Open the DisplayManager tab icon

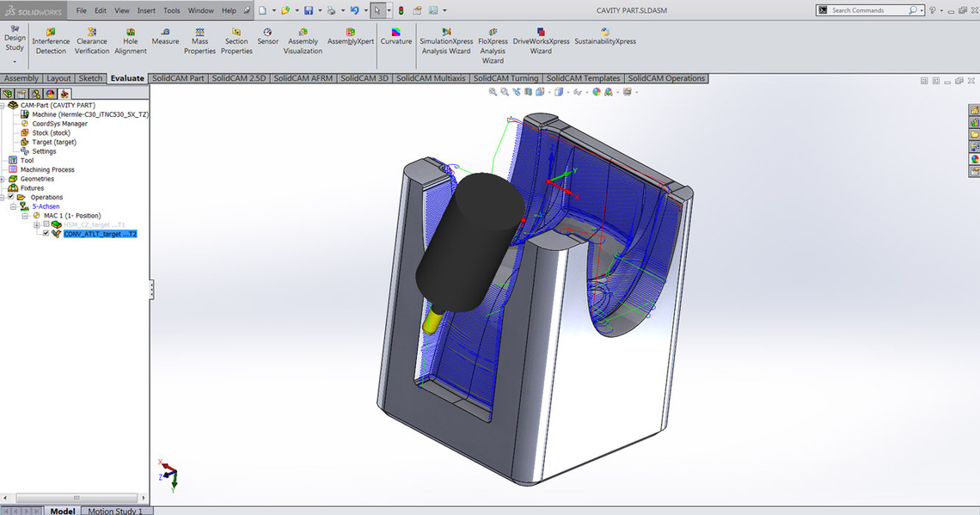pyautogui.click(x=50, y=94)
